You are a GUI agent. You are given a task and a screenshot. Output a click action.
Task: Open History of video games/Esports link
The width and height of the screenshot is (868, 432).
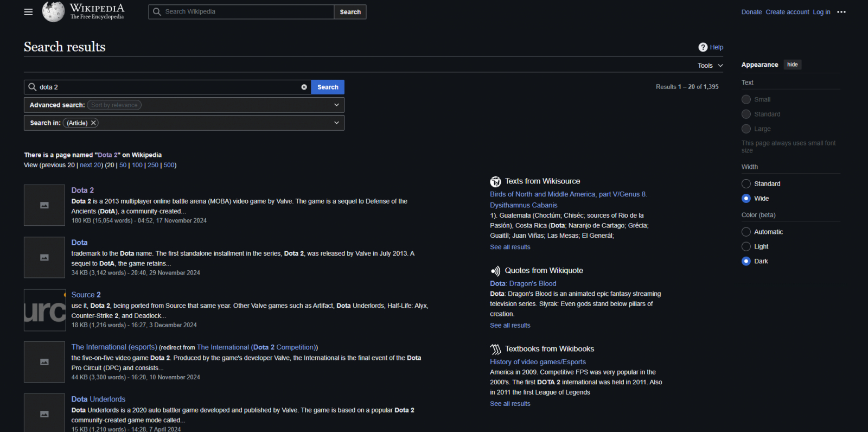click(538, 362)
